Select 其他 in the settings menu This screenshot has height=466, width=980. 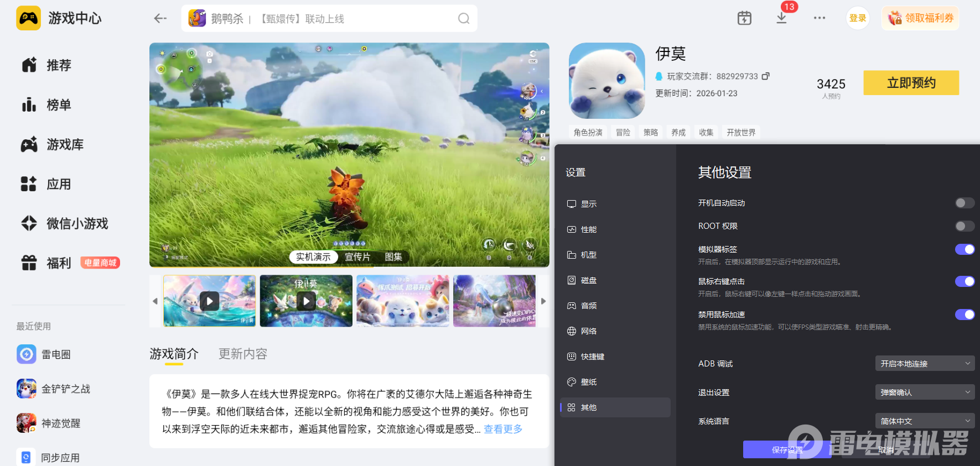tap(615, 407)
